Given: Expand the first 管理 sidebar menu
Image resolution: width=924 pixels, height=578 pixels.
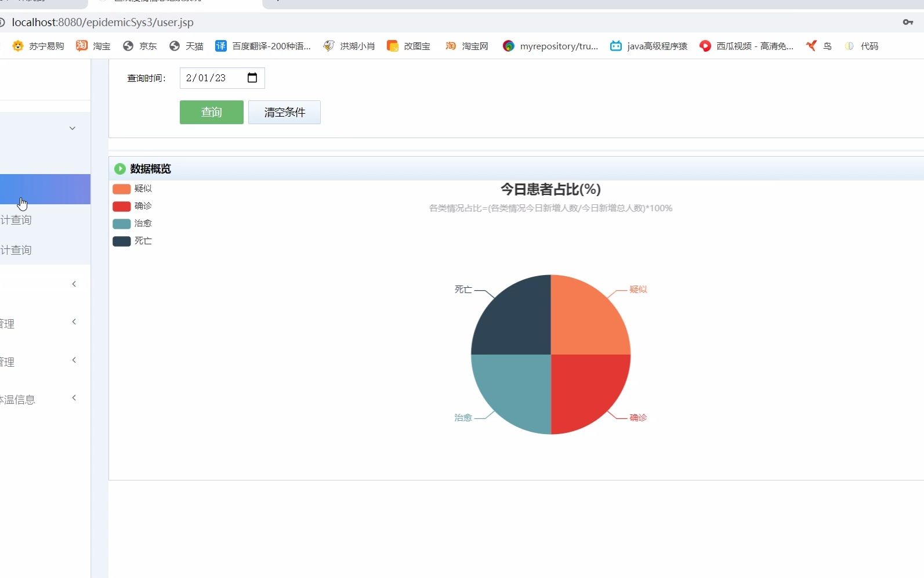Looking at the screenshot, I should click(x=74, y=321).
